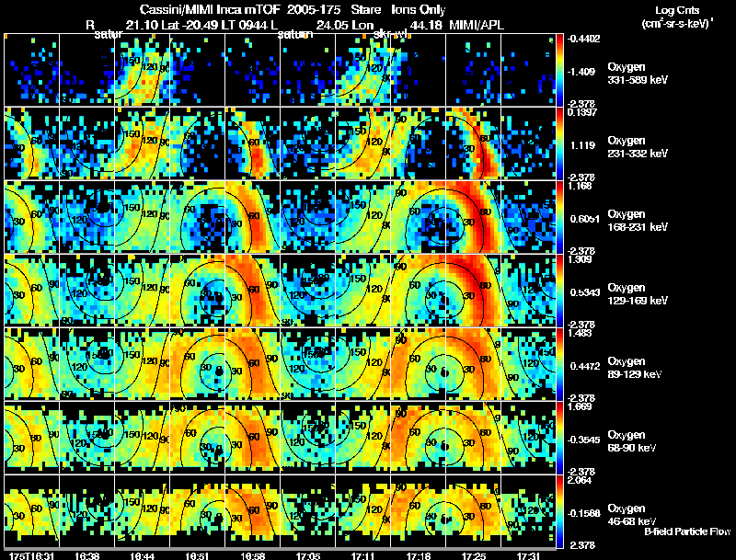This screenshot has height=560, width=736.
Task: Select the Oxygen 89-129 keV row label
Action: tap(635, 368)
